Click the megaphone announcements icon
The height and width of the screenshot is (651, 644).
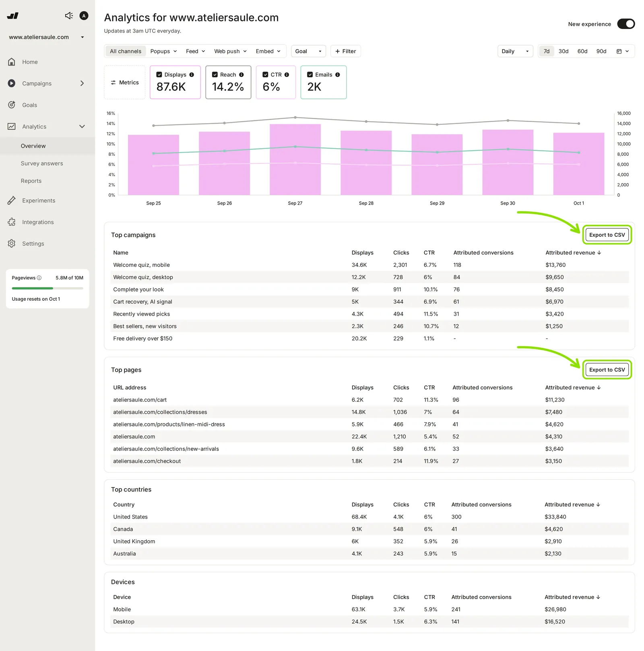69,16
